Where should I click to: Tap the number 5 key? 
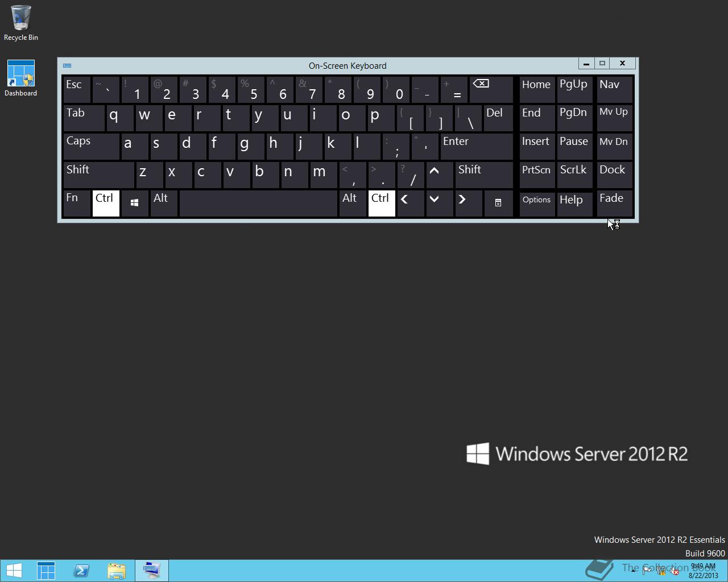[x=251, y=89]
